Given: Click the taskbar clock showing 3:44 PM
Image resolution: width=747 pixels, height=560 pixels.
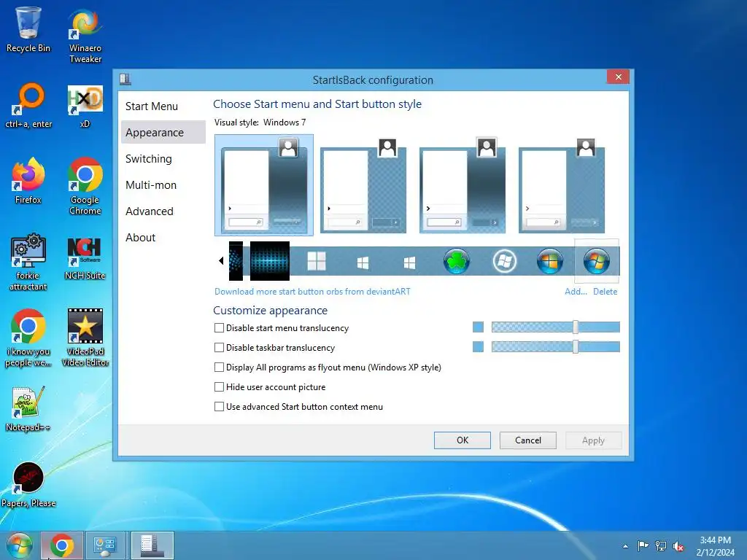Looking at the screenshot, I should click(715, 546).
